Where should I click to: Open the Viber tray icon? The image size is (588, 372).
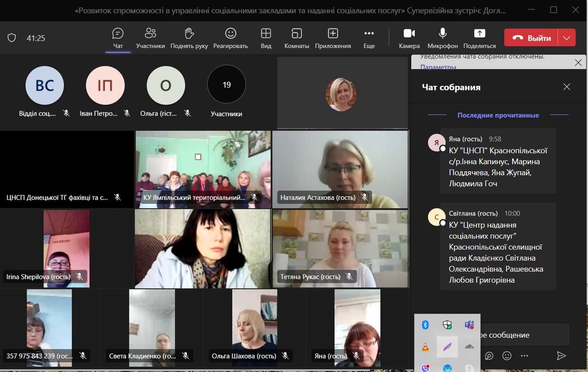pos(425,367)
